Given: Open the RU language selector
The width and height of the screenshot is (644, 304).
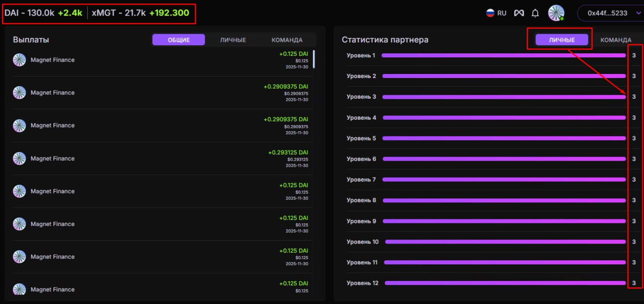Looking at the screenshot, I should tap(496, 13).
